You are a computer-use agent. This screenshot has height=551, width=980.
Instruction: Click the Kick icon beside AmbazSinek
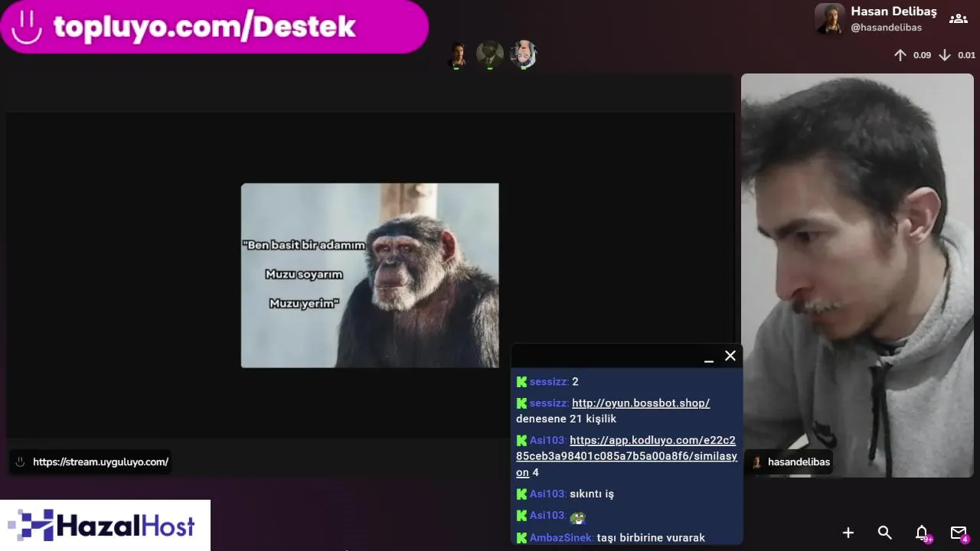521,538
